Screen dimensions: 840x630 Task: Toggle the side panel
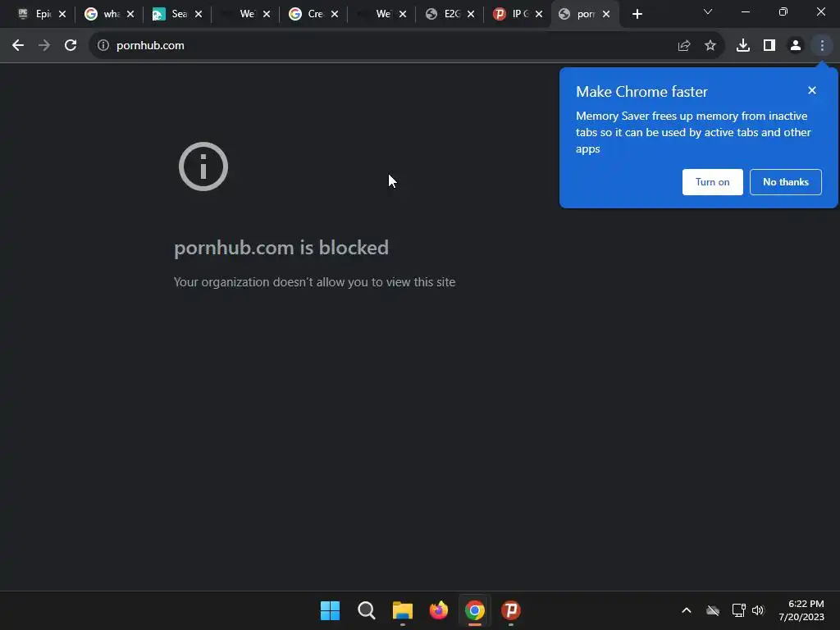pos(769,46)
